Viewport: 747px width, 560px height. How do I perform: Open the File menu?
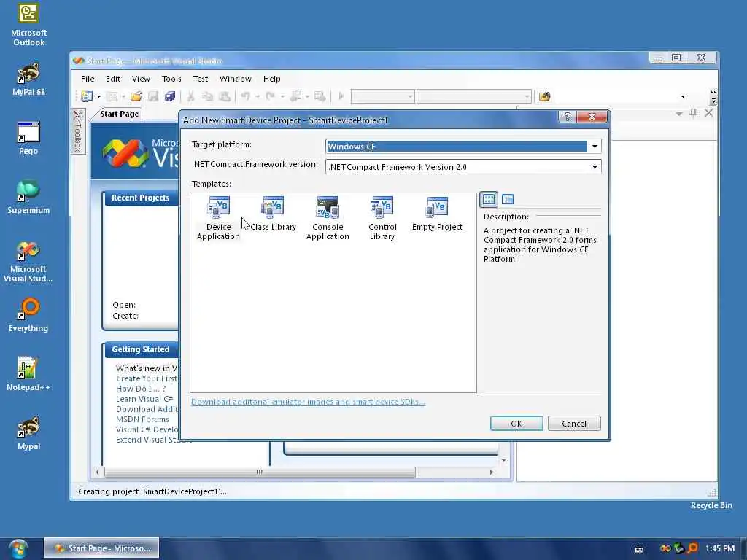(x=88, y=79)
